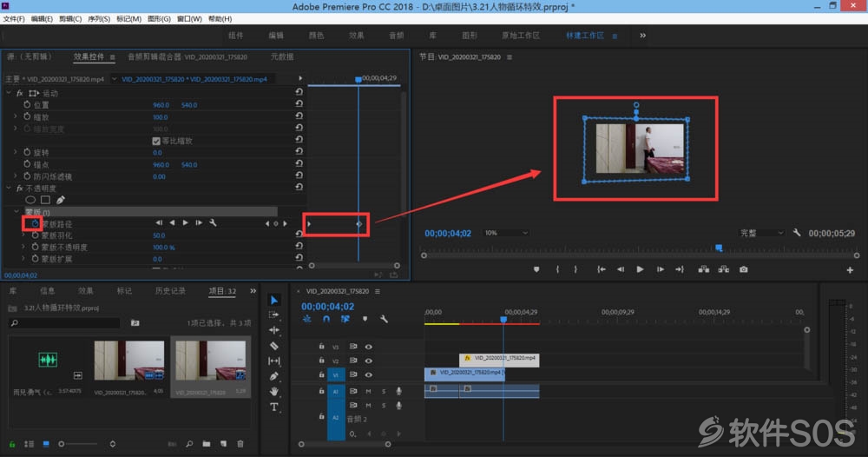
Task: Open Program monitor button editor plus
Action: click(x=850, y=270)
